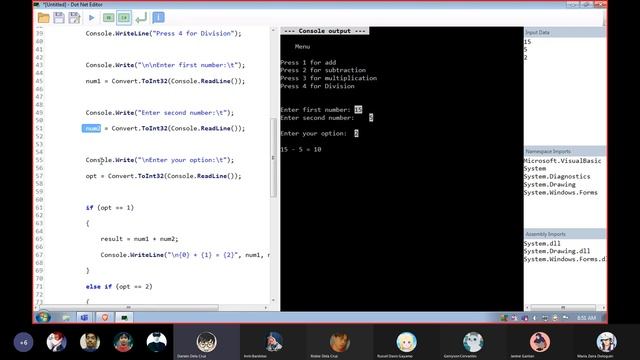The image size is (640, 360).
Task: Click right panel scrollbar right arrow
Action: point(603,307)
